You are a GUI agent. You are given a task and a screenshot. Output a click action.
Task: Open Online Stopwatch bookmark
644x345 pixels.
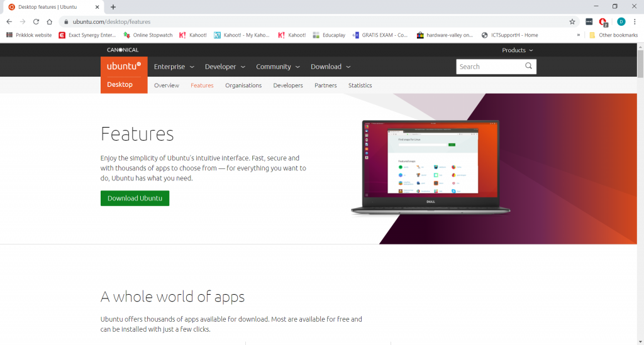148,35
